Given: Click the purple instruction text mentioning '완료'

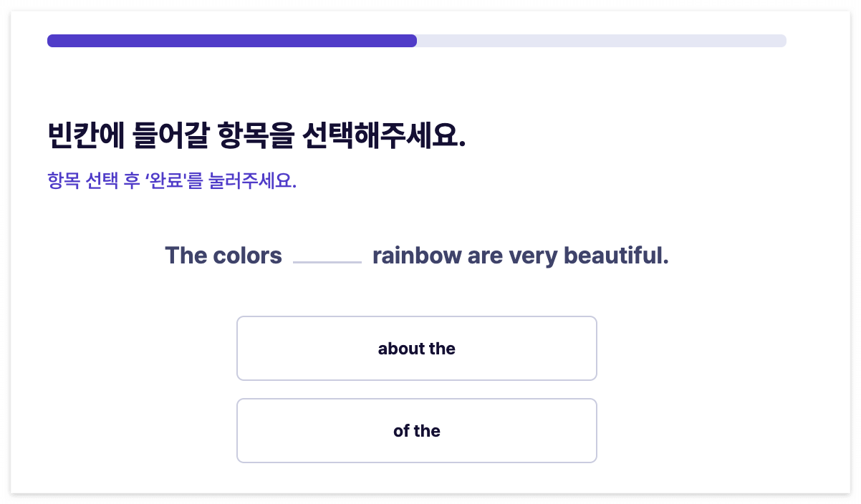Looking at the screenshot, I should tap(172, 179).
